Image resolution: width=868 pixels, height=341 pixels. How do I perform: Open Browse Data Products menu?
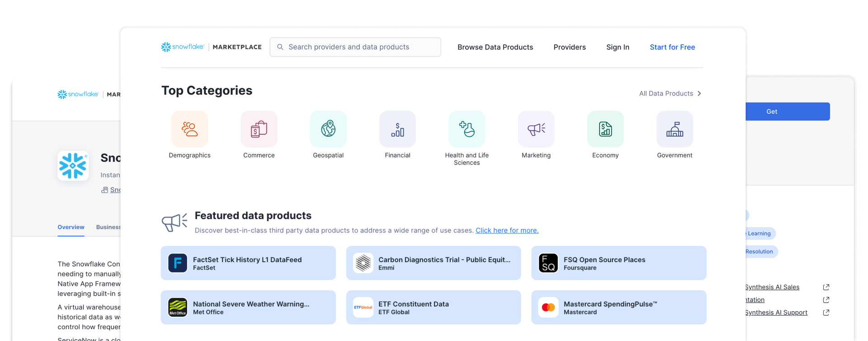pyautogui.click(x=495, y=47)
